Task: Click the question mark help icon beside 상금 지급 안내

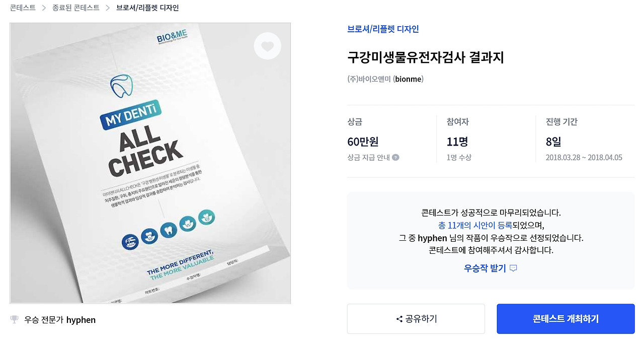Action: (395, 157)
